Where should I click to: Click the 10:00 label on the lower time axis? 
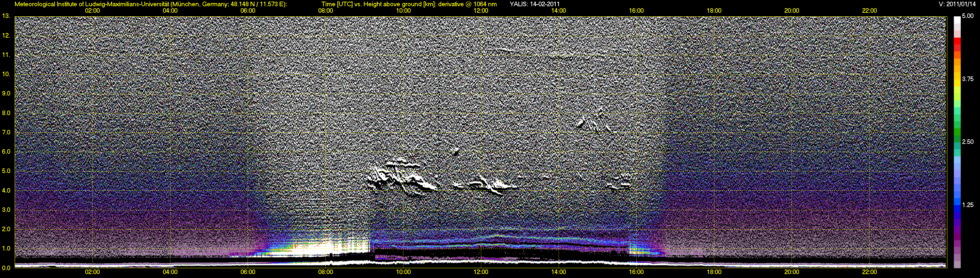point(403,272)
